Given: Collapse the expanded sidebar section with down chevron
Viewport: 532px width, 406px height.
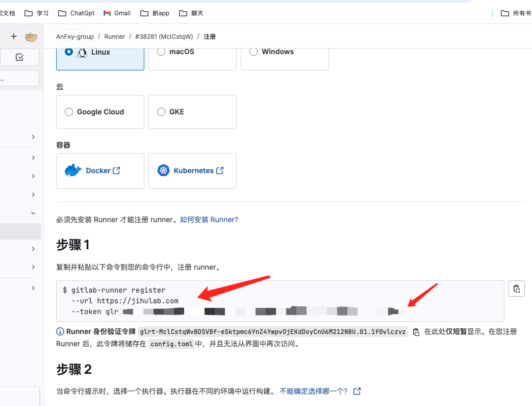Looking at the screenshot, I should click(33, 213).
